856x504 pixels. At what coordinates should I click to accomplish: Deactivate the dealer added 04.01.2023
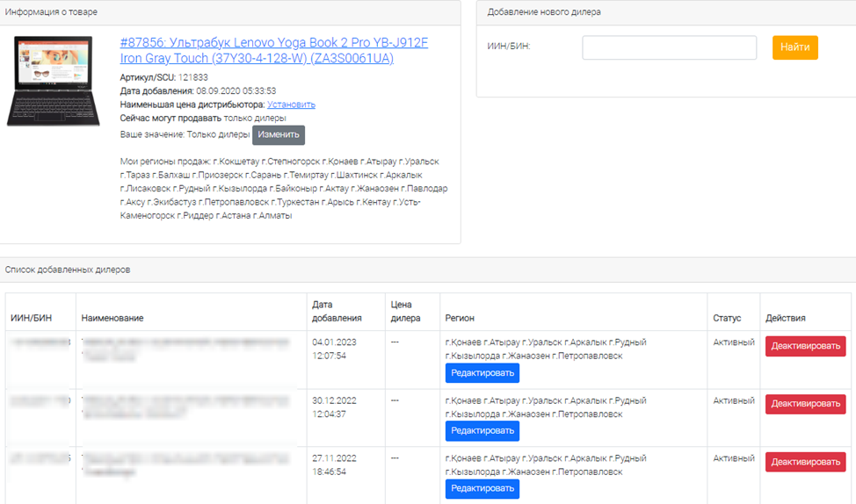805,346
